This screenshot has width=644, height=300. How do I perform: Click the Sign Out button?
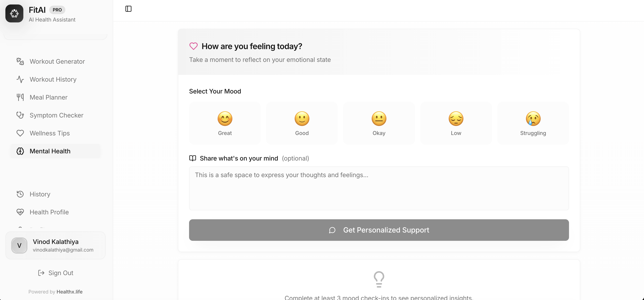click(x=55, y=273)
